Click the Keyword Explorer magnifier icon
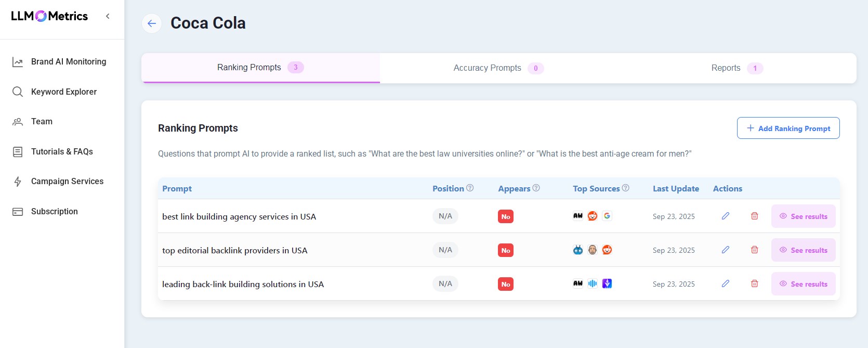 pos(18,92)
